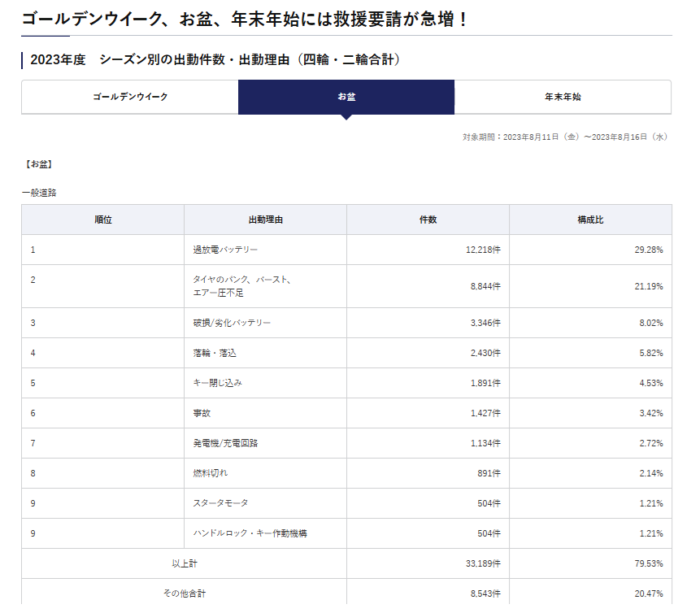
Task: Click the ハンドルロック・キー作動機構 cell
Action: tap(250, 533)
